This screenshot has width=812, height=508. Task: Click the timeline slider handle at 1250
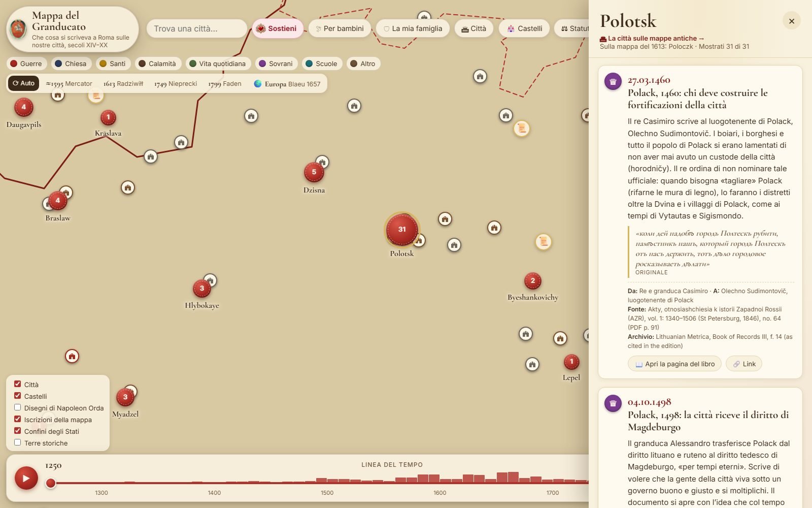point(51,483)
